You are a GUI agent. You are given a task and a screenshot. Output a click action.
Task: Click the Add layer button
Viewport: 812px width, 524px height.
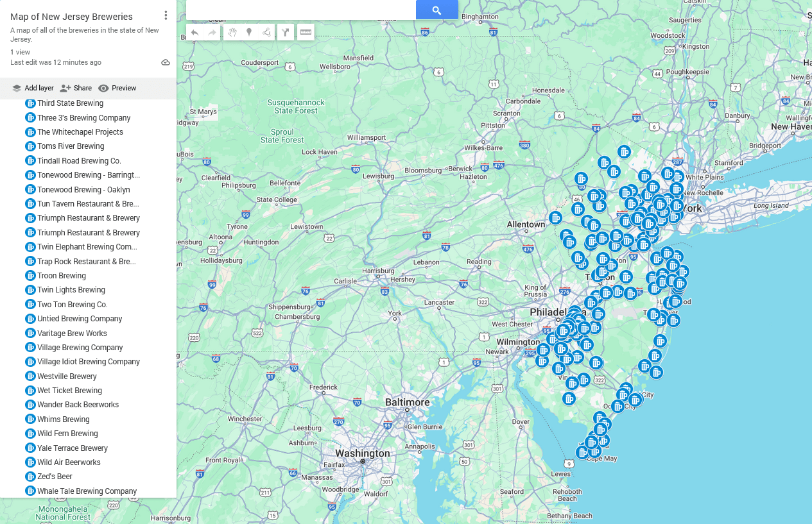[x=32, y=88]
